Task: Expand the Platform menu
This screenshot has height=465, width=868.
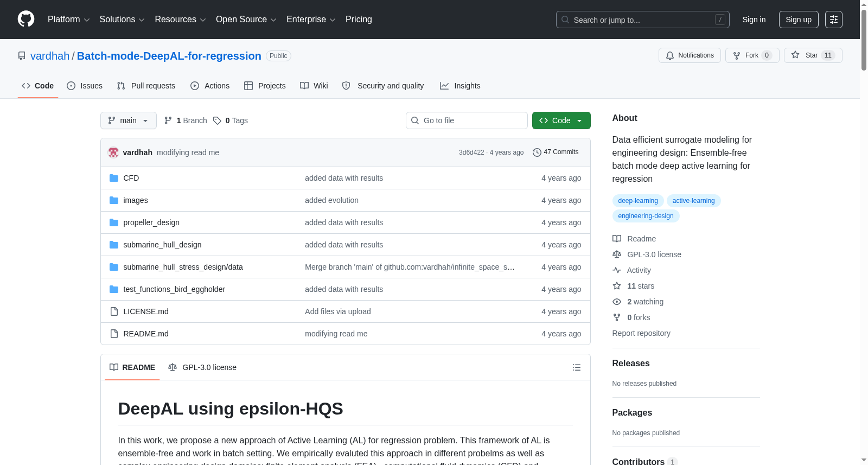Action: [68, 20]
